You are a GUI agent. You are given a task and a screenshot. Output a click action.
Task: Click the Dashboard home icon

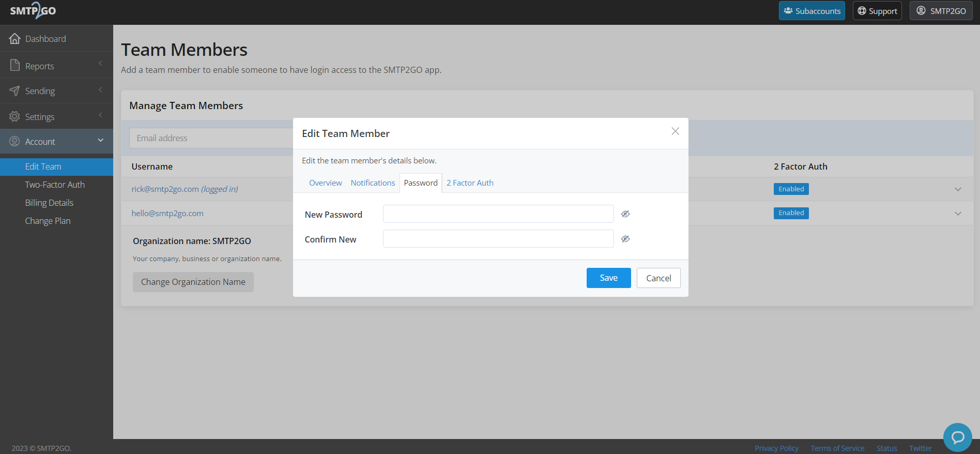click(x=14, y=39)
